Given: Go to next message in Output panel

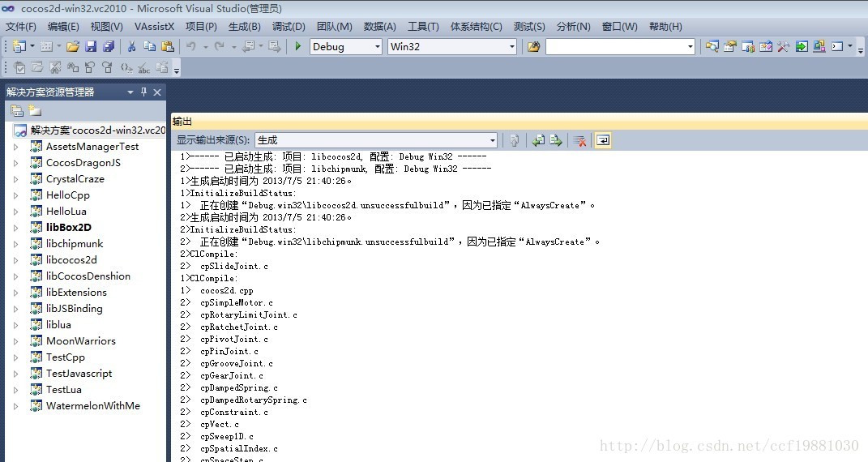Looking at the screenshot, I should (556, 140).
